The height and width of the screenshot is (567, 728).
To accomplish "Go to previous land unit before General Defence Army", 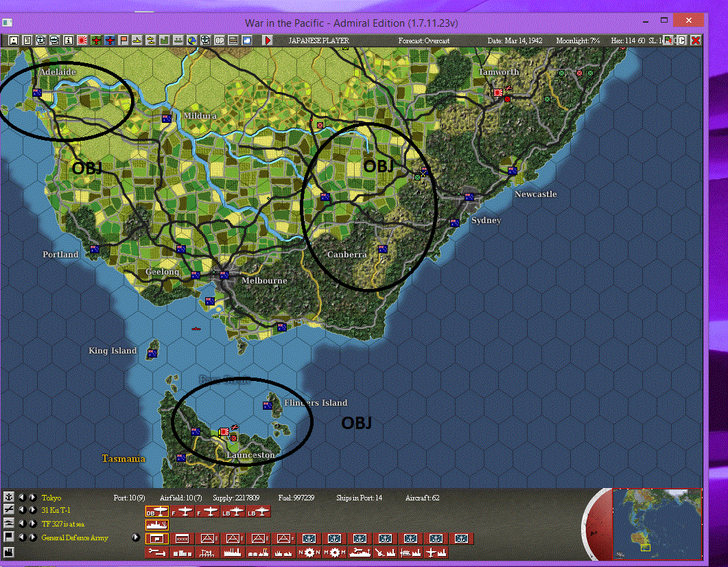I will point(22,537).
